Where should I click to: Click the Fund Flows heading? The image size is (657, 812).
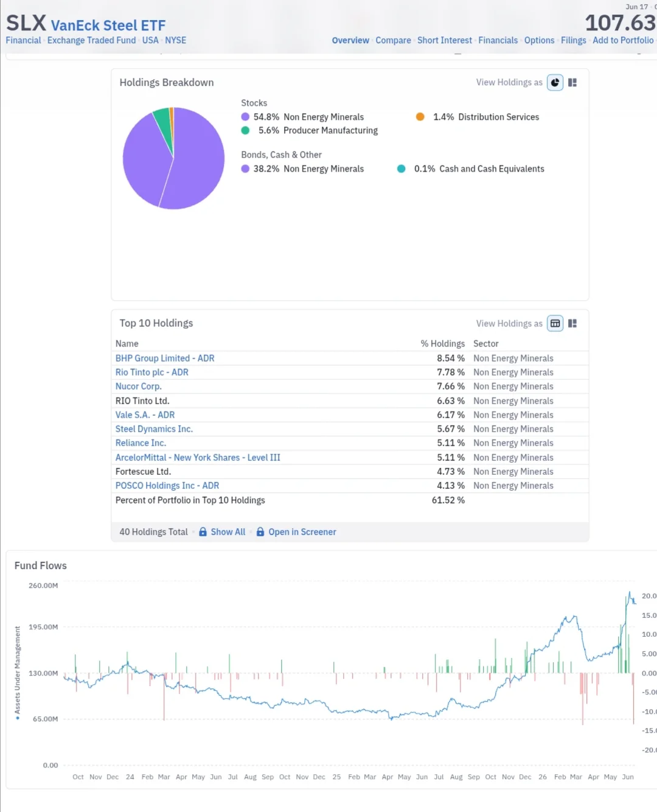[41, 565]
